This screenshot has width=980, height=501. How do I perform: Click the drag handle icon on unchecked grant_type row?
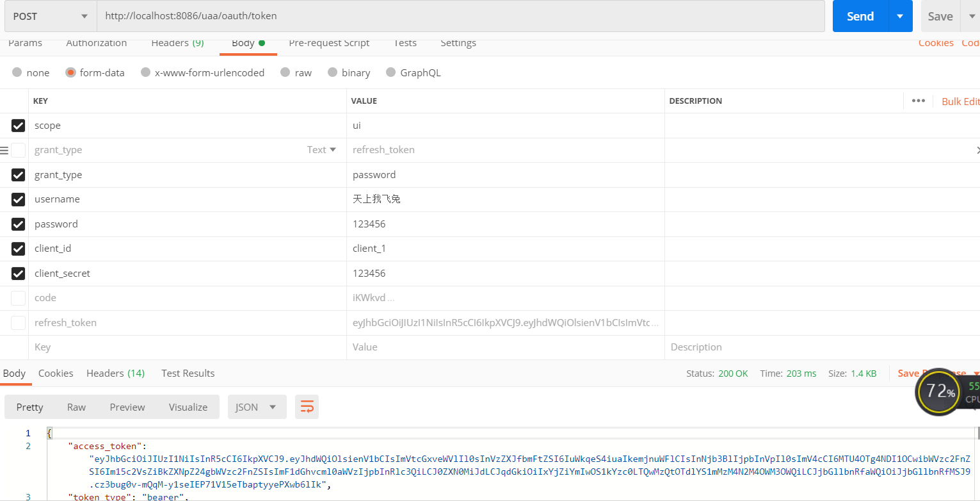[4, 150]
